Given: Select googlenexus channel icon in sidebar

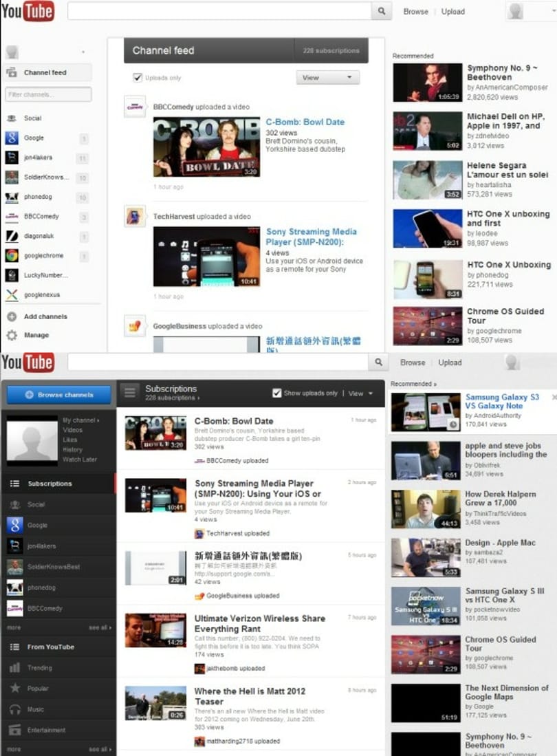Looking at the screenshot, I should 12,294.
